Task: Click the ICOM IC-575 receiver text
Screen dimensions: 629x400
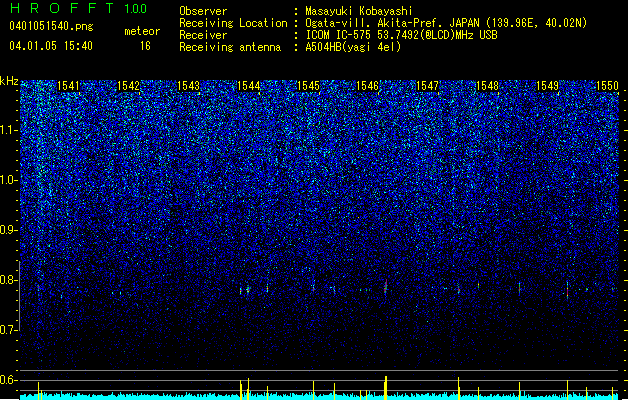Action: (x=401, y=35)
